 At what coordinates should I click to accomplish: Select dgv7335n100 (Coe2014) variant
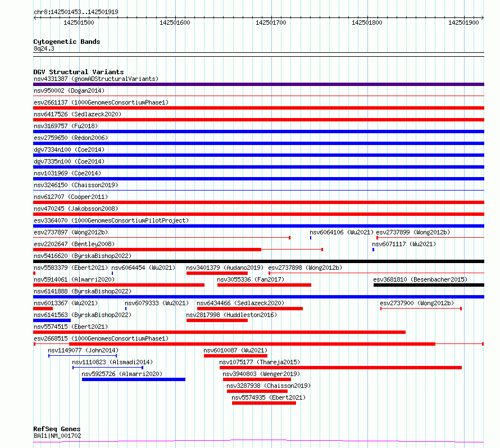pos(69,161)
